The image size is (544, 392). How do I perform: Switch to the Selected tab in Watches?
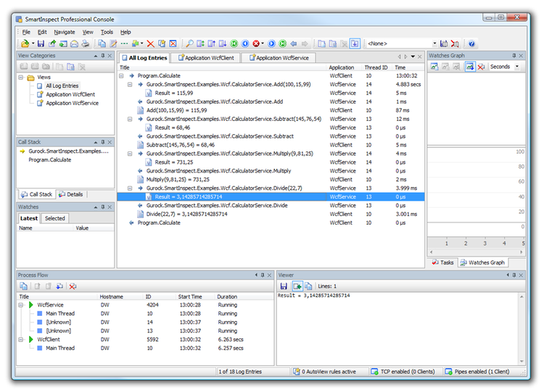(x=54, y=218)
